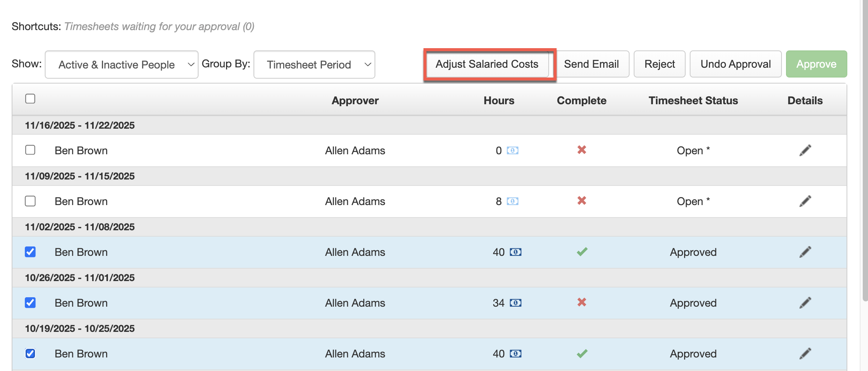The height and width of the screenshot is (371, 868).
Task: Check Ben Brown's 11/09/2025 timesheet checkbox
Action: pos(30,201)
